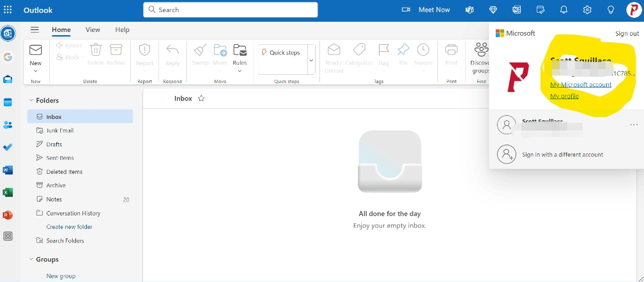Toggle the hamburger navigation pane button
Image resolution: width=644 pixels, height=282 pixels.
[35, 29]
